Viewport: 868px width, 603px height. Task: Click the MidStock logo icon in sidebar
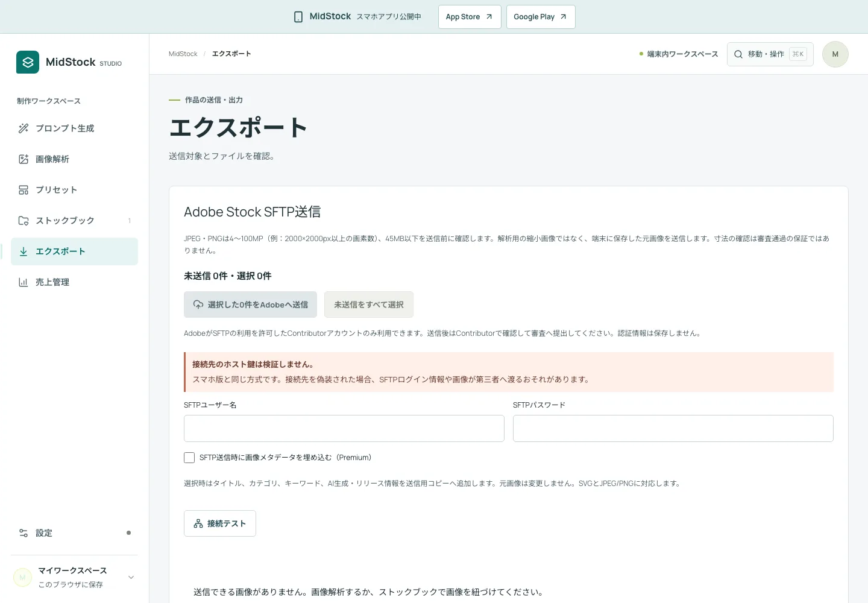click(28, 62)
